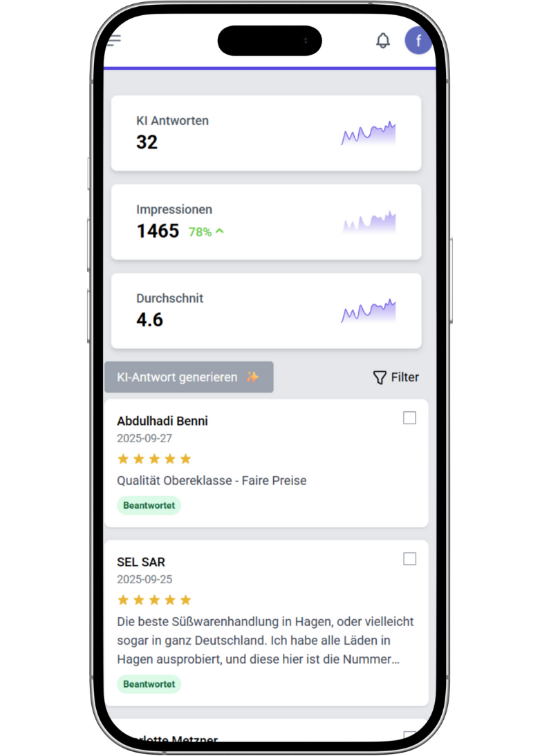Open the user profile avatar

pos(418,41)
